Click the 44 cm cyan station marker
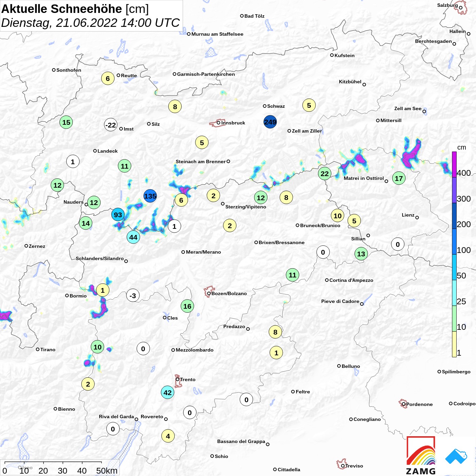476x476 pixels. click(133, 237)
